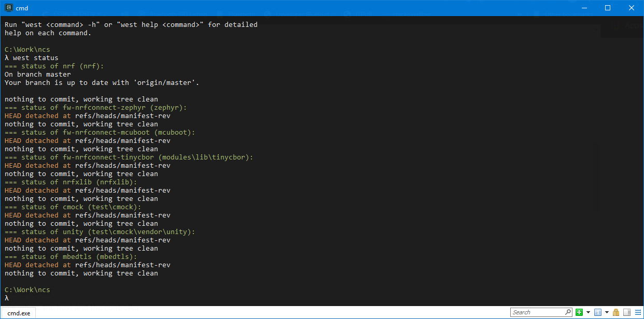Click the 'On branch master' output line

[x=37, y=75]
